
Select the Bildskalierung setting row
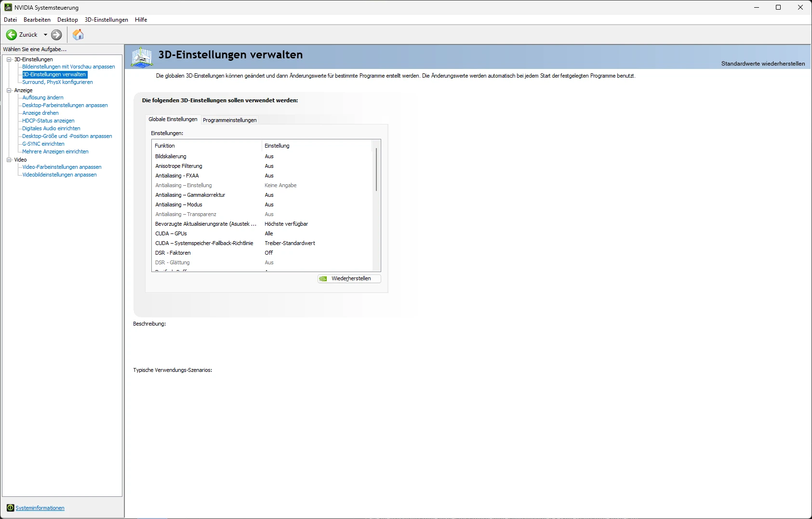coord(262,156)
